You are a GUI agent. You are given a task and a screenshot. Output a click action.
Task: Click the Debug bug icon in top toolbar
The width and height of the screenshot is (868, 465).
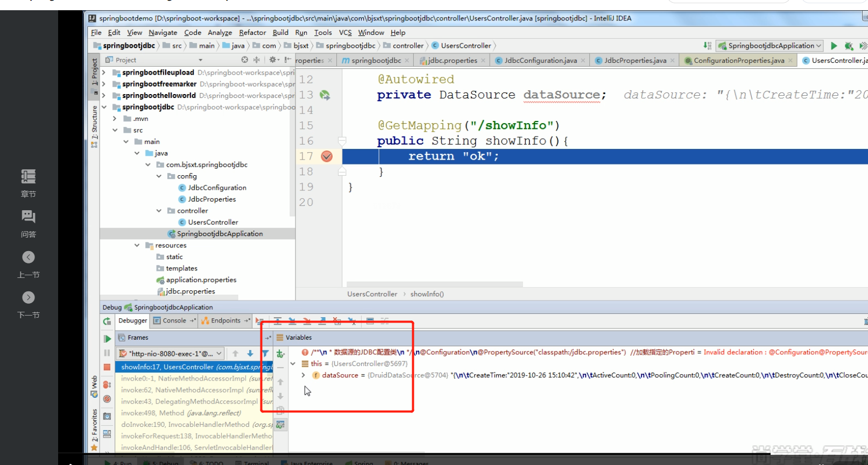click(849, 46)
